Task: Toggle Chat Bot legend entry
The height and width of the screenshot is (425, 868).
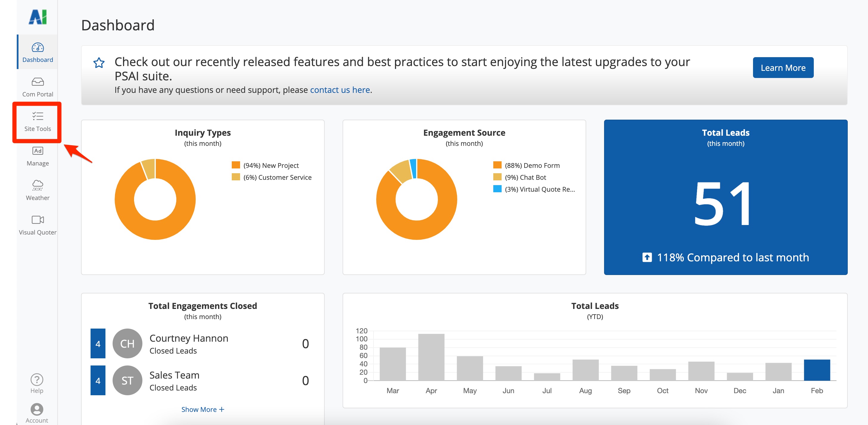Action: 525,177
